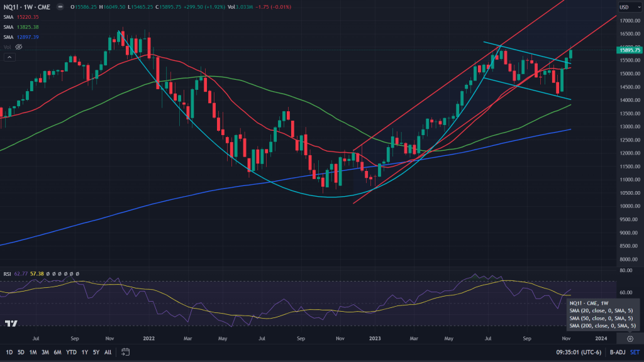Select the YTD time range
Image resolution: width=644 pixels, height=362 pixels.
pos(72,352)
